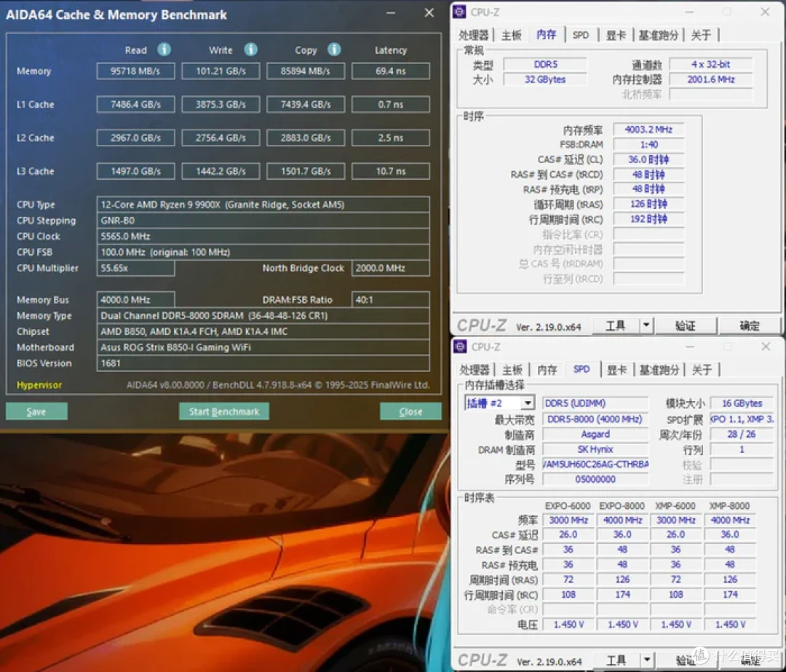
Task: Open the 插槽 #2 slot selector dropdown
Action: (x=528, y=403)
